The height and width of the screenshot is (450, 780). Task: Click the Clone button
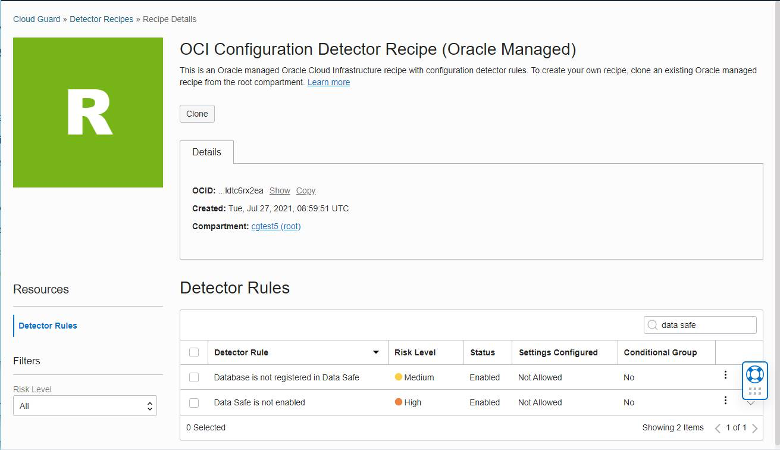tap(197, 114)
